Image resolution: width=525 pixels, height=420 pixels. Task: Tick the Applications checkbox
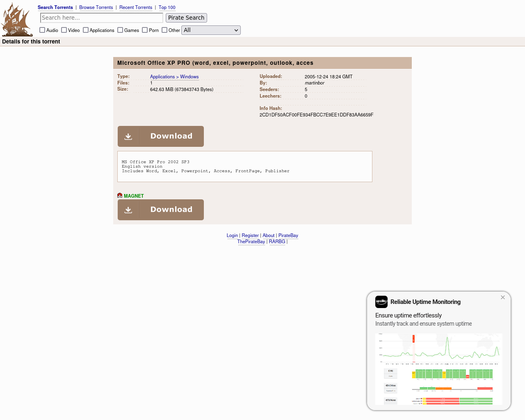tap(86, 30)
